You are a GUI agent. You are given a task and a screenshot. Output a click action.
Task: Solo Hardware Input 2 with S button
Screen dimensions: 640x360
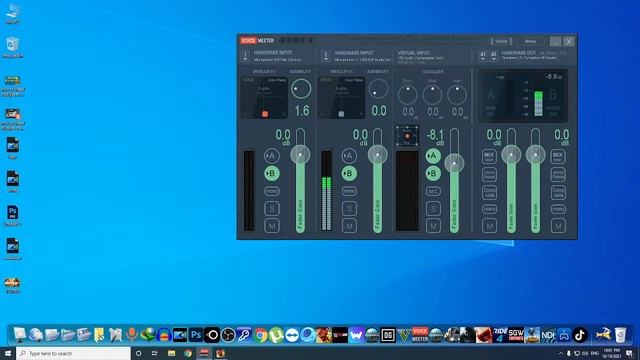(x=349, y=209)
